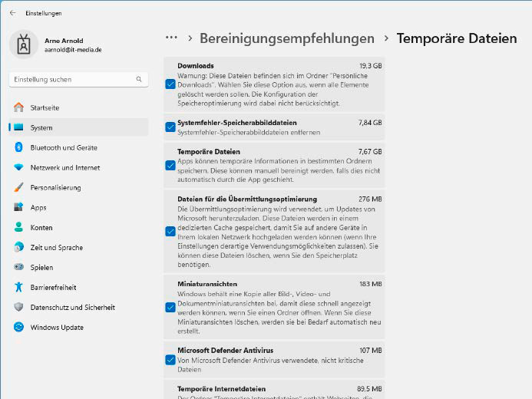
Task: Uncheck Übermittlungsoptimierung files checkbox
Action: [170, 231]
